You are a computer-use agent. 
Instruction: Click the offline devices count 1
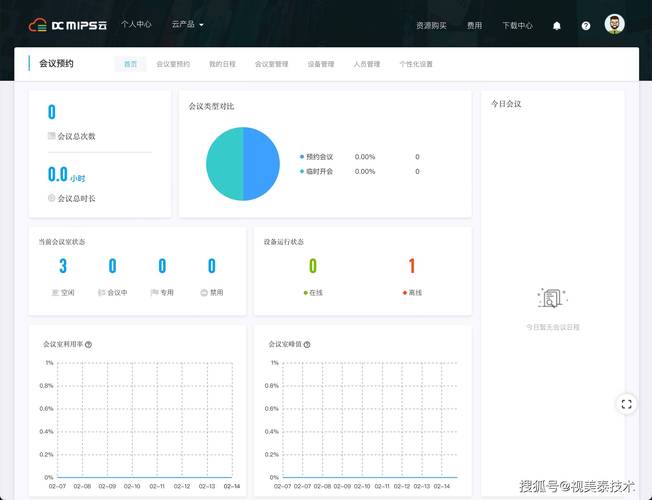click(x=412, y=266)
